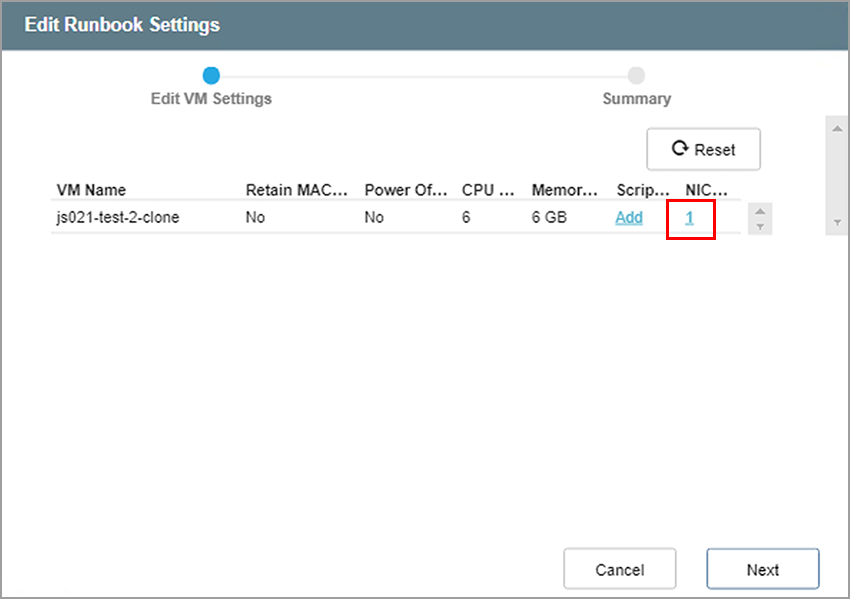
Task: Click the Edit VM Settings step circle
Action: point(211,75)
